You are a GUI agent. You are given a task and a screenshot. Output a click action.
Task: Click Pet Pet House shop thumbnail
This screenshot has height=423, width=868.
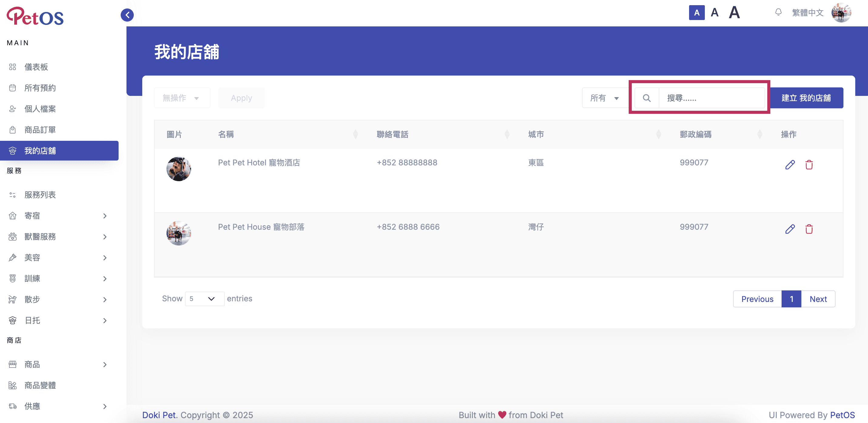pos(179,233)
